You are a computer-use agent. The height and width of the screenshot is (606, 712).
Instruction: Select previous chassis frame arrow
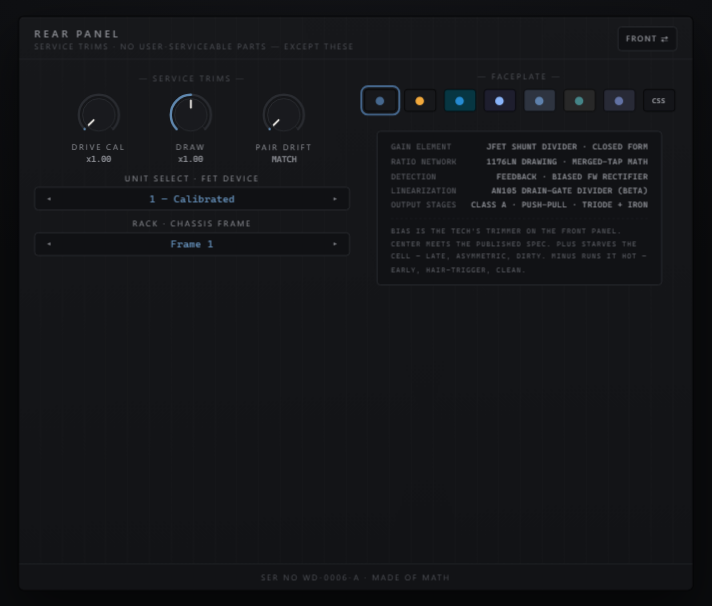tap(49, 244)
